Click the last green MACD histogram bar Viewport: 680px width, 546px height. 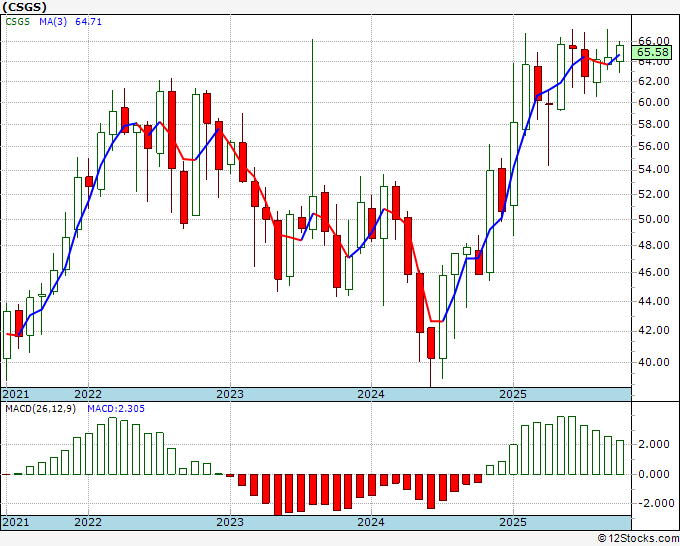[x=620, y=458]
